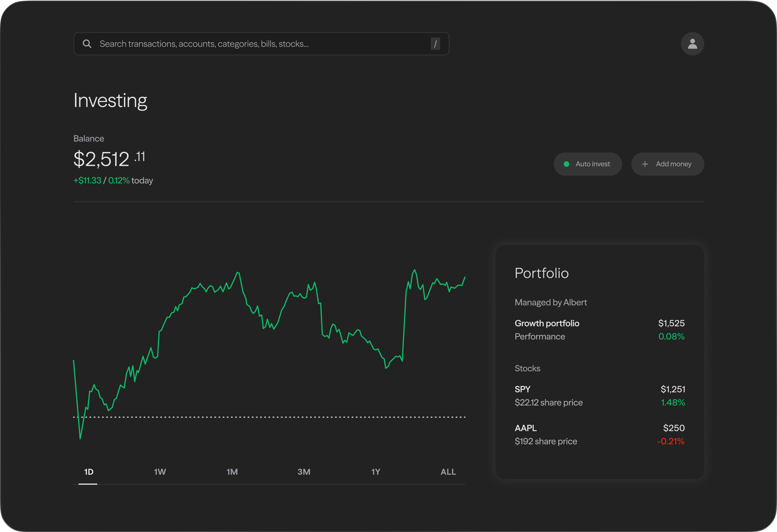
Task: Switch chart to 1W range
Action: coord(160,471)
